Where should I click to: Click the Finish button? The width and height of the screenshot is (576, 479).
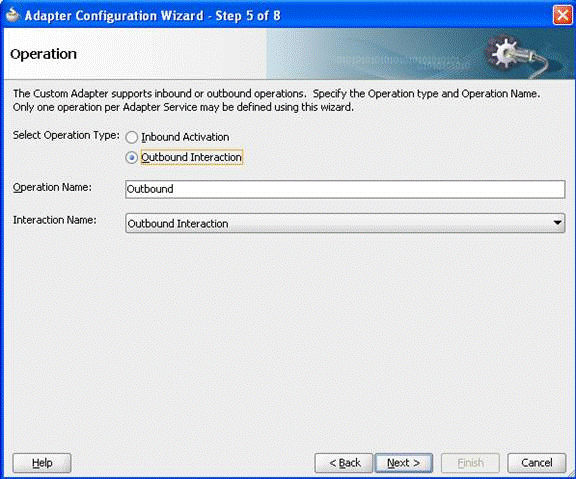(x=470, y=463)
